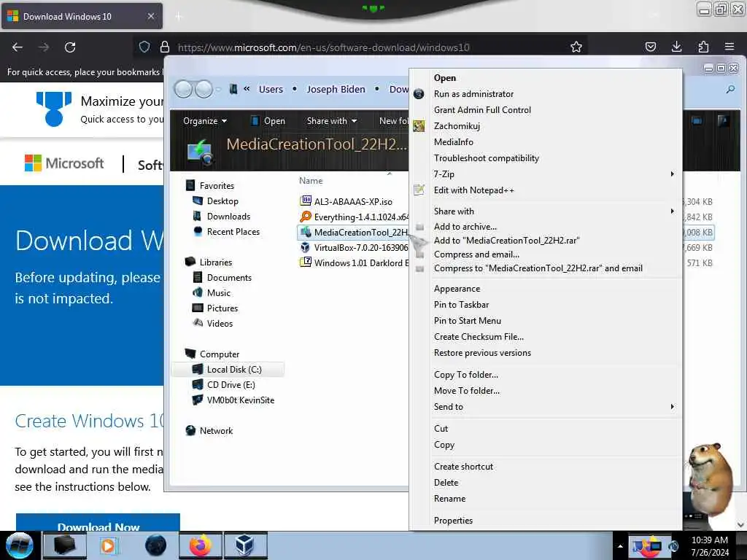Click the Zachomikuj hamster icon in menu
This screenshot has height=560, width=747.
coord(419,126)
